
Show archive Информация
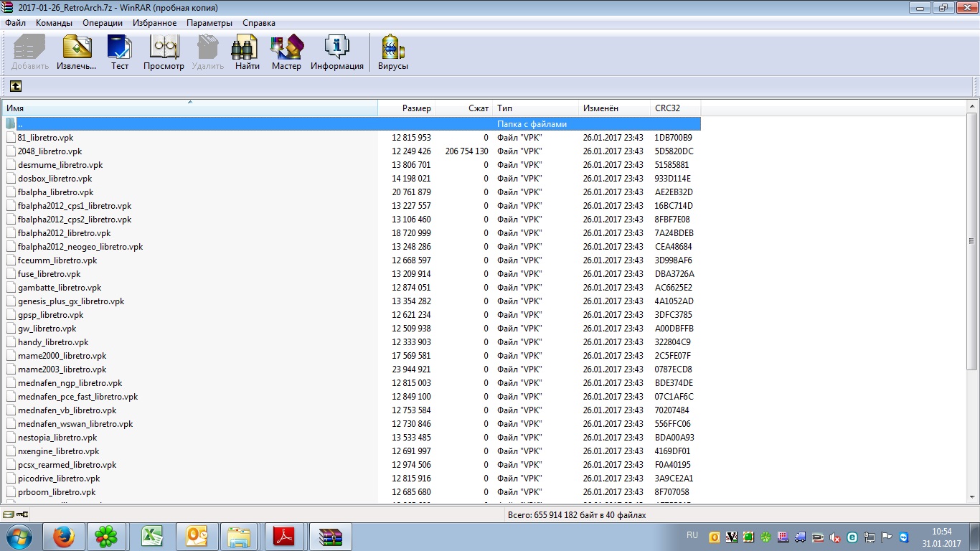337,52
